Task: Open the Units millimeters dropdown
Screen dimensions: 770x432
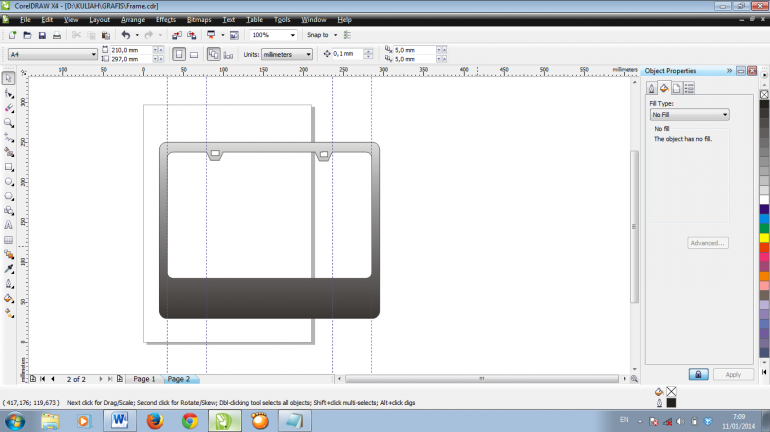Action: [x=287, y=54]
